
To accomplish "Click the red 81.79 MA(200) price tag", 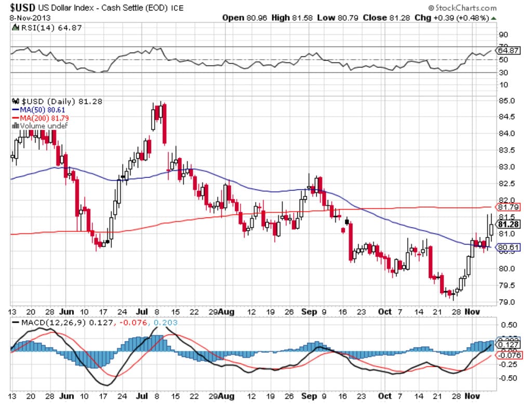I will click(508, 207).
